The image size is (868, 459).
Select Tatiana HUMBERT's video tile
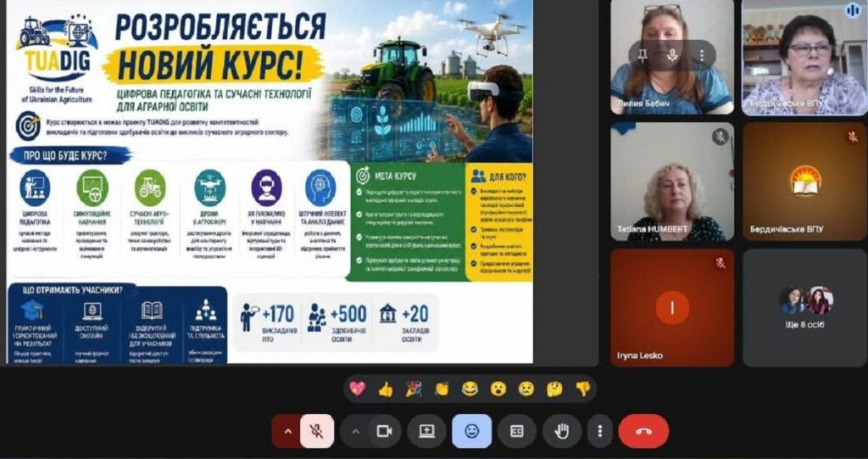[672, 182]
